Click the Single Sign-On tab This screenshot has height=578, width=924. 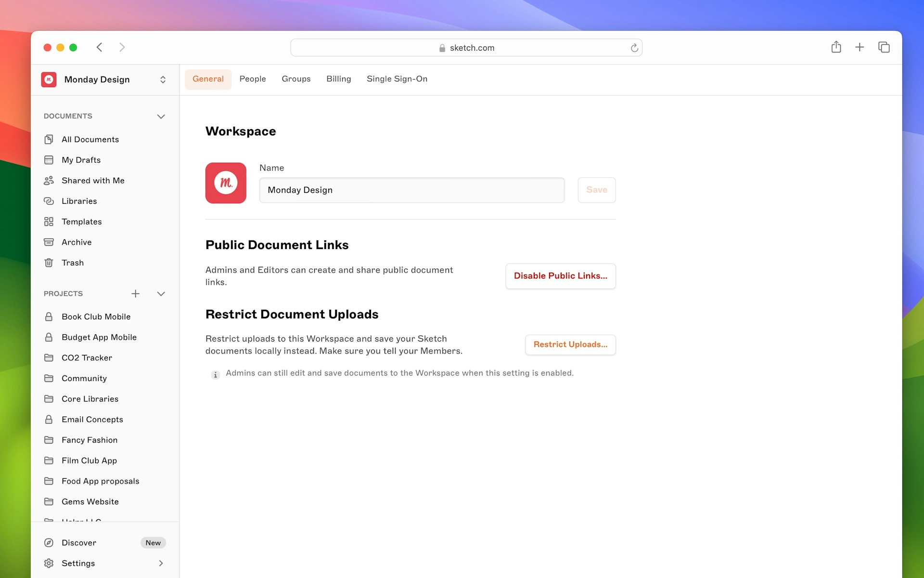[x=397, y=79]
